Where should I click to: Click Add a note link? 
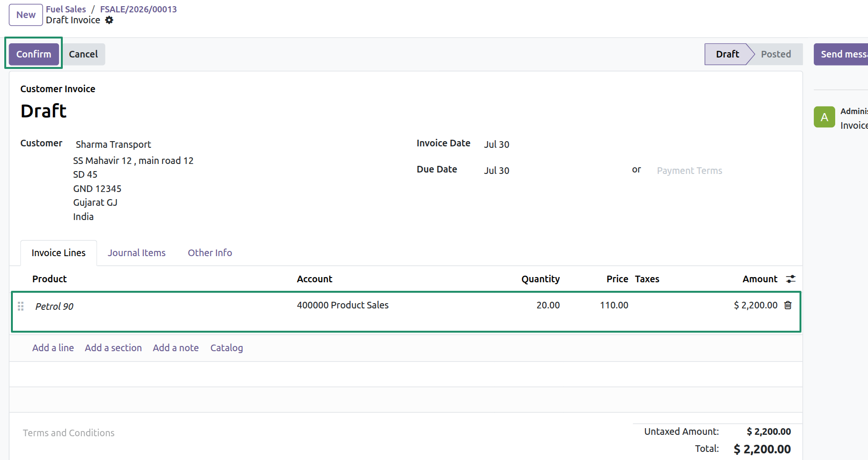click(x=176, y=348)
